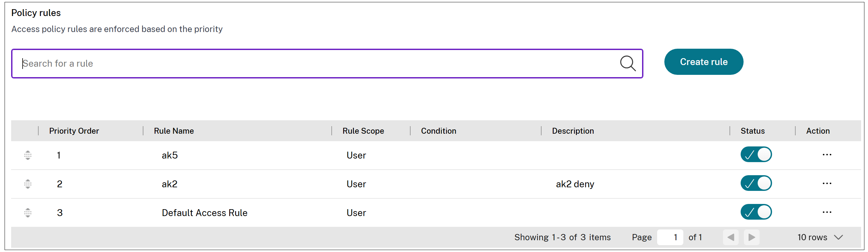The image size is (868, 252).
Task: Click drag handle for Default Access Rule
Action: tap(28, 213)
